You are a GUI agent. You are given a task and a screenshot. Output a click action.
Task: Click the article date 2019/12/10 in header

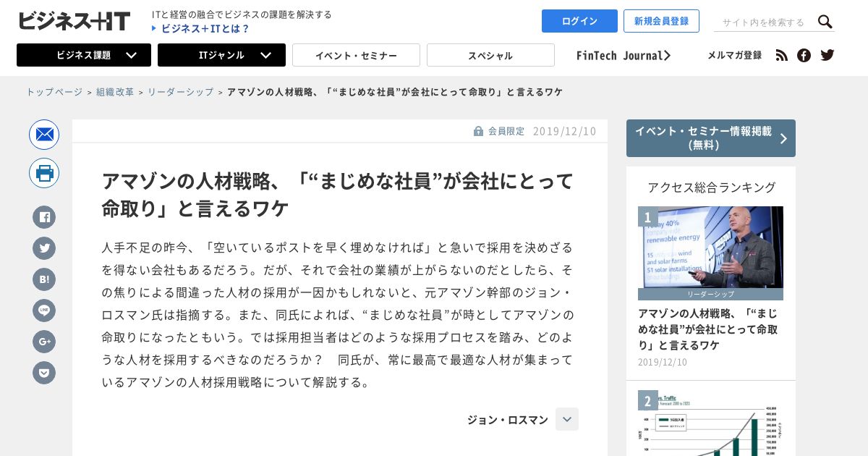[x=565, y=131]
